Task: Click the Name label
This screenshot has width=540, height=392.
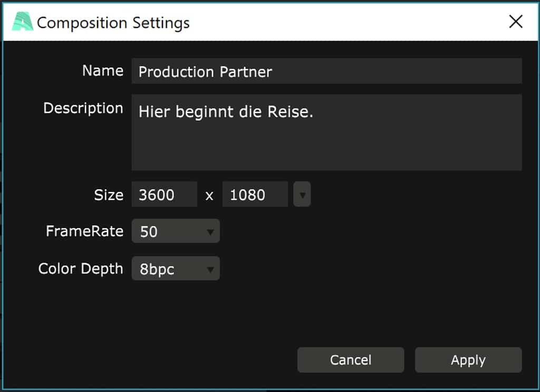Action: click(x=103, y=71)
